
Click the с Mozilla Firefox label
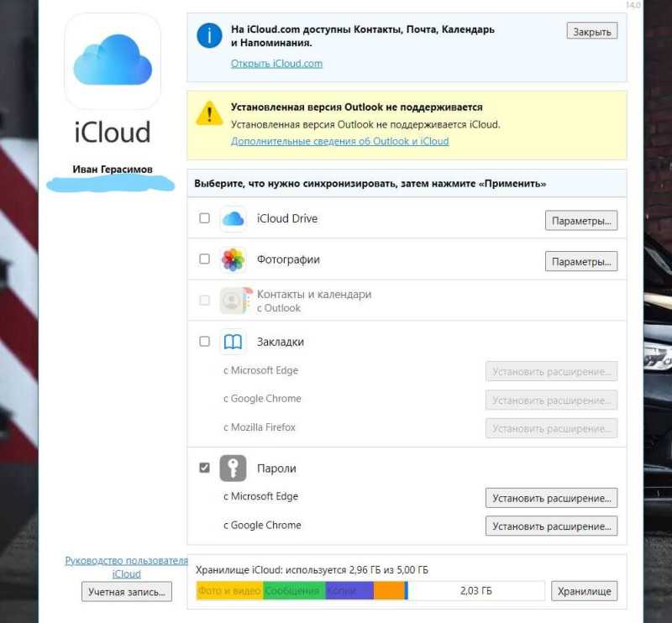(x=260, y=427)
